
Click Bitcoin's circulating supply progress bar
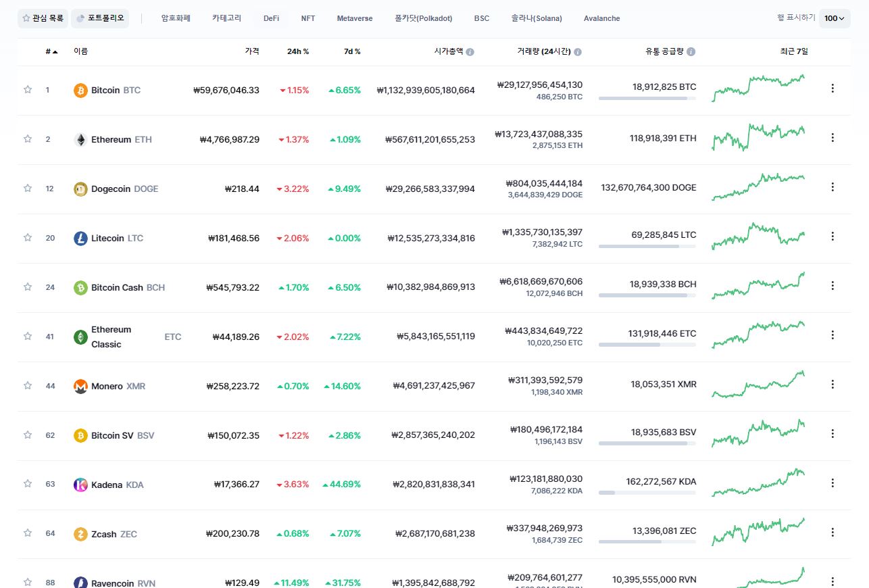647,99
